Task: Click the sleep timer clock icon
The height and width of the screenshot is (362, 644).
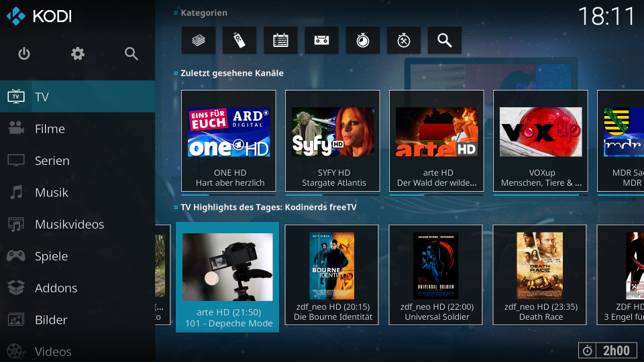Action: 588,351
